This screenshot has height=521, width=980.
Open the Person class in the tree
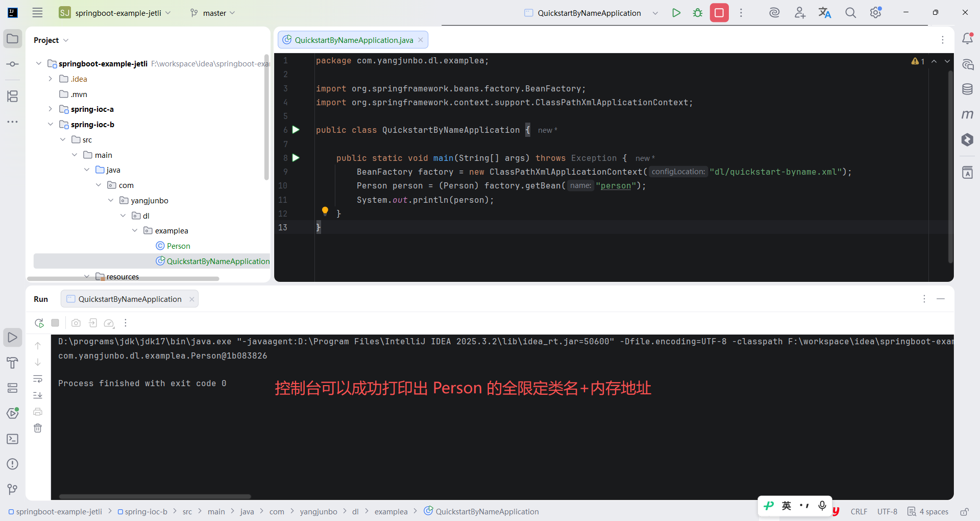tap(173, 246)
